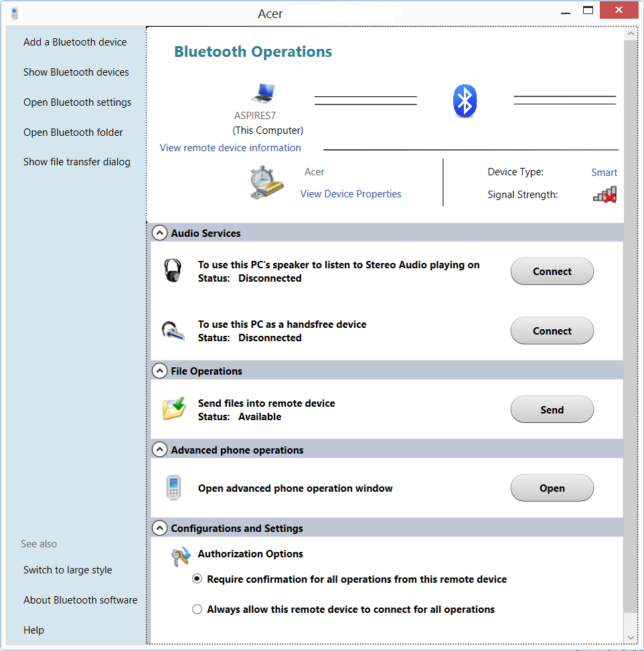Click the advanced phone operation phone icon
This screenshot has width=644, height=651.
(x=173, y=488)
